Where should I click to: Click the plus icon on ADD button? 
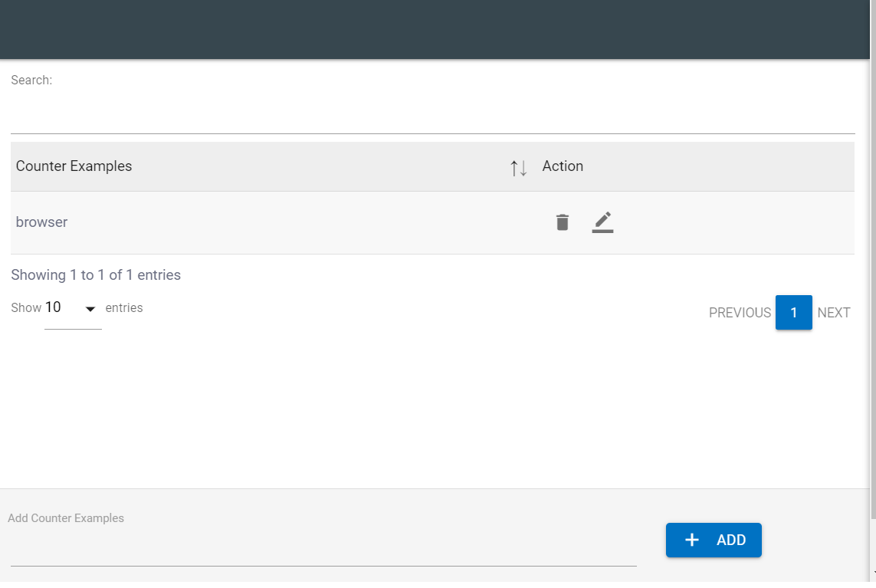coord(692,540)
